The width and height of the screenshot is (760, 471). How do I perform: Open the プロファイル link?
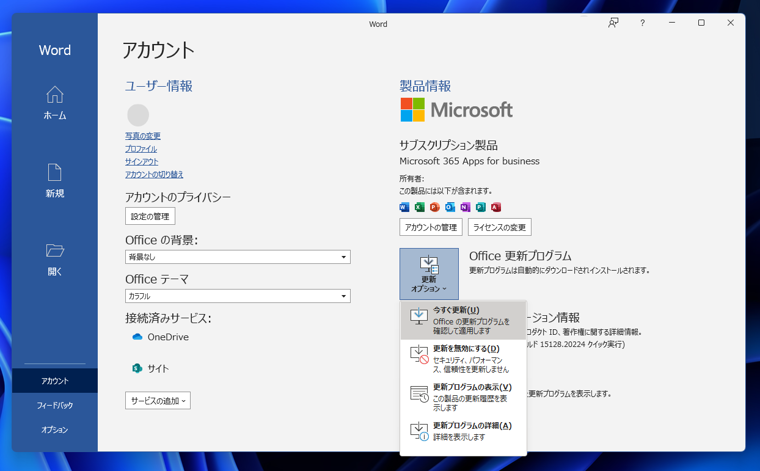point(141,149)
